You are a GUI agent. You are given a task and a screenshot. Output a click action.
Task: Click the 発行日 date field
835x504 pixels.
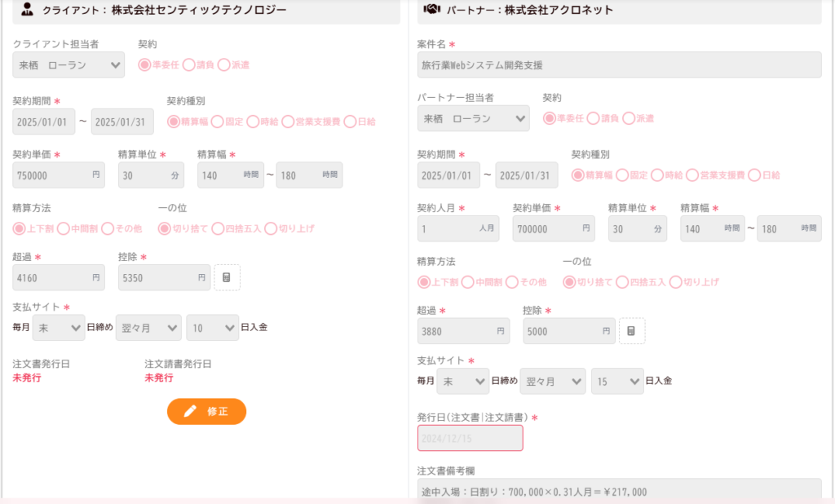click(x=470, y=438)
